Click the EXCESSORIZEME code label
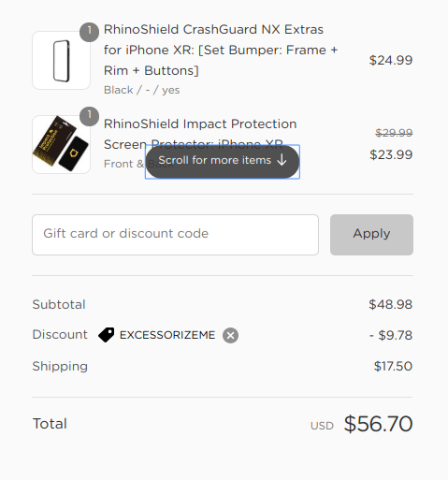The width and height of the screenshot is (448, 480). (x=167, y=335)
